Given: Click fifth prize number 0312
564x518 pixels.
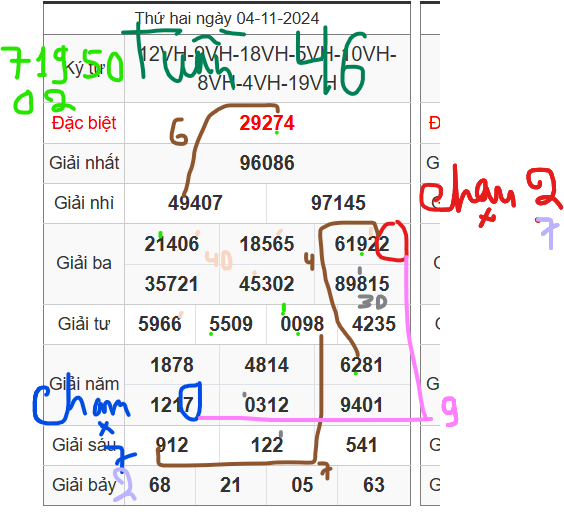Looking at the screenshot, I should click(x=267, y=405).
